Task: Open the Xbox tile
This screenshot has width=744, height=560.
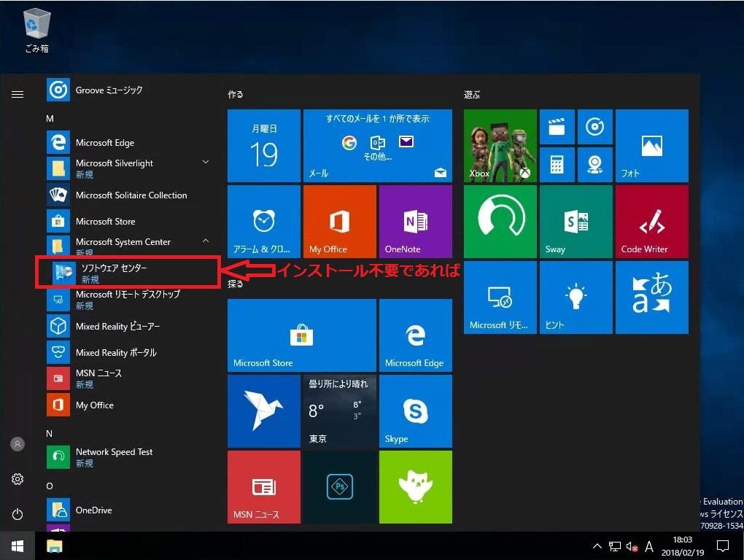Action: point(500,146)
